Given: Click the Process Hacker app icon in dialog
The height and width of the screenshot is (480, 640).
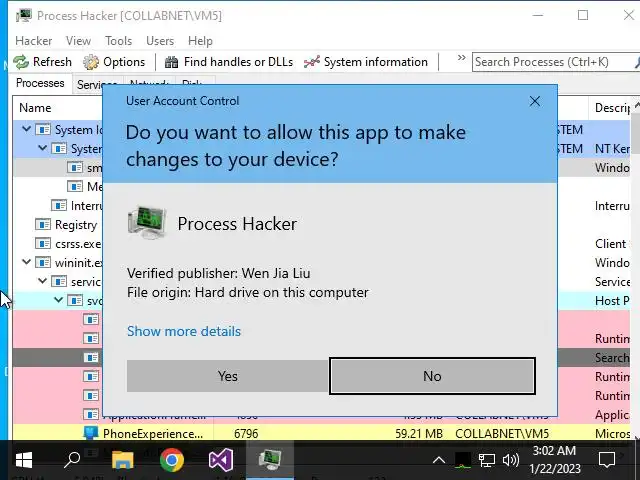Looking at the screenshot, I should [147, 222].
